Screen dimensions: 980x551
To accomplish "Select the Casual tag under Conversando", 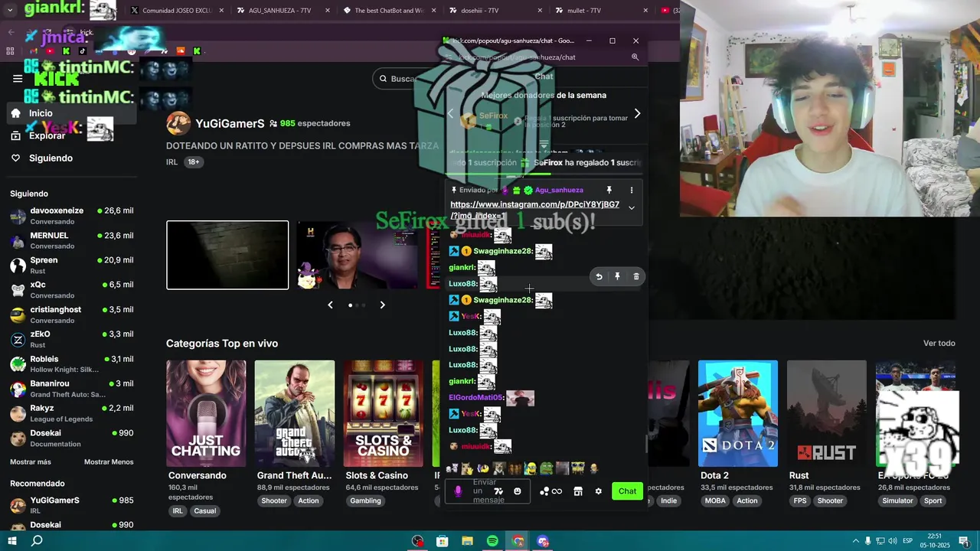I will [x=204, y=511].
